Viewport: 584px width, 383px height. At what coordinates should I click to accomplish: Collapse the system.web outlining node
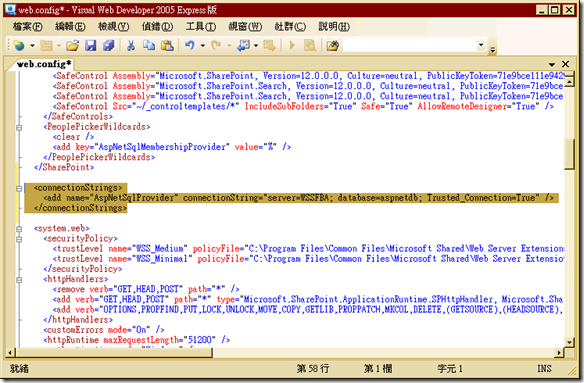19,229
